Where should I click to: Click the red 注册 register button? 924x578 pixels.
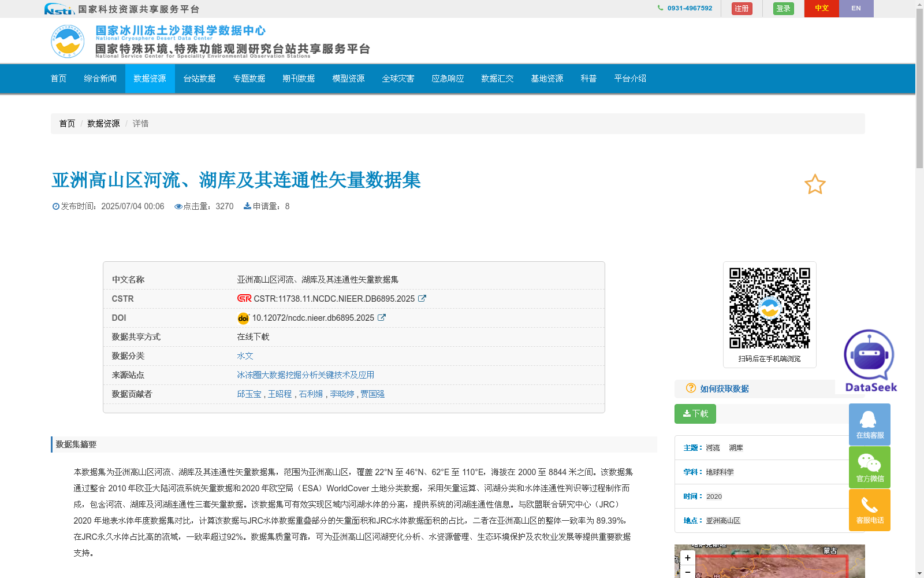pyautogui.click(x=742, y=9)
